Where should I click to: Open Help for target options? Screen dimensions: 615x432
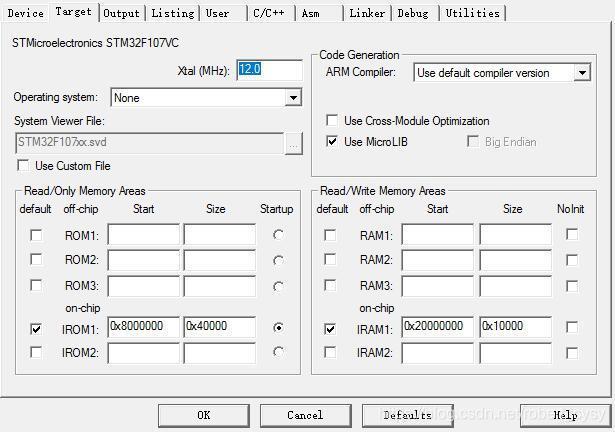click(x=565, y=416)
